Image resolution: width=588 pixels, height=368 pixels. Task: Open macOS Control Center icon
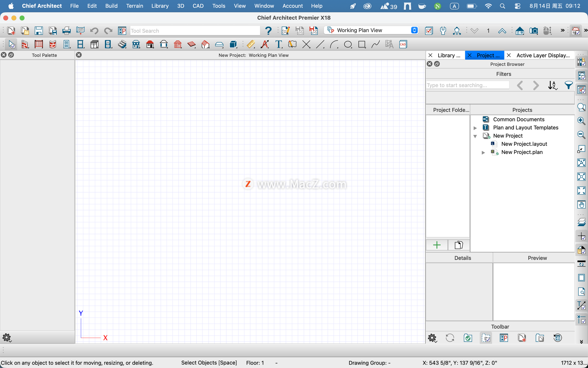518,6
